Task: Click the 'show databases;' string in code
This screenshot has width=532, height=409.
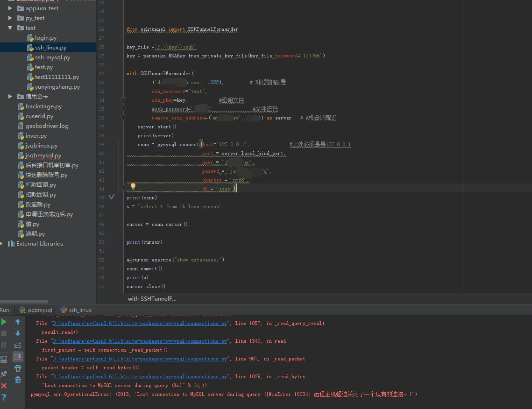Action: tap(198, 260)
